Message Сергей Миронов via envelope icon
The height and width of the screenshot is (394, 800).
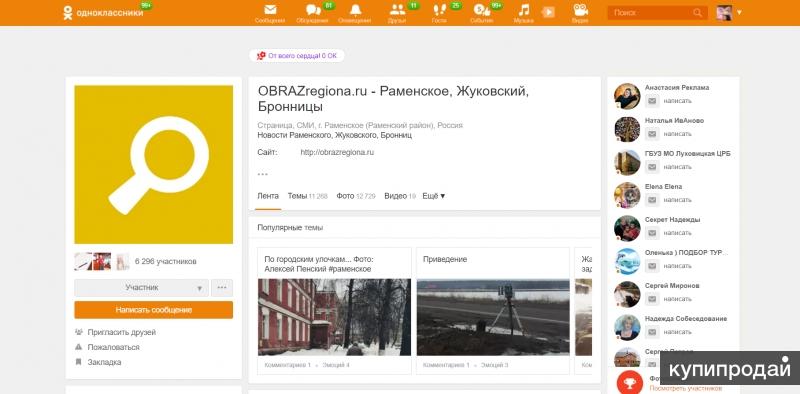652,299
